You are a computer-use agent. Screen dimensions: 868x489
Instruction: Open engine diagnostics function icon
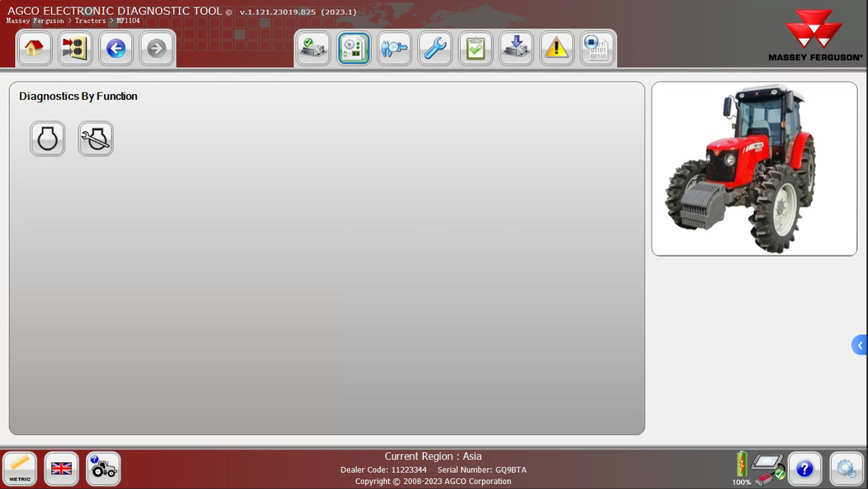click(48, 139)
